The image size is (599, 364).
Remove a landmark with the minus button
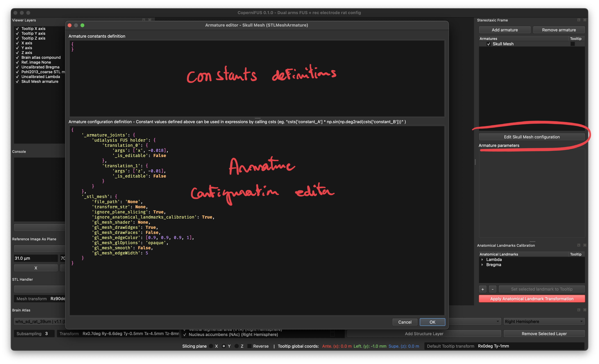coord(493,289)
